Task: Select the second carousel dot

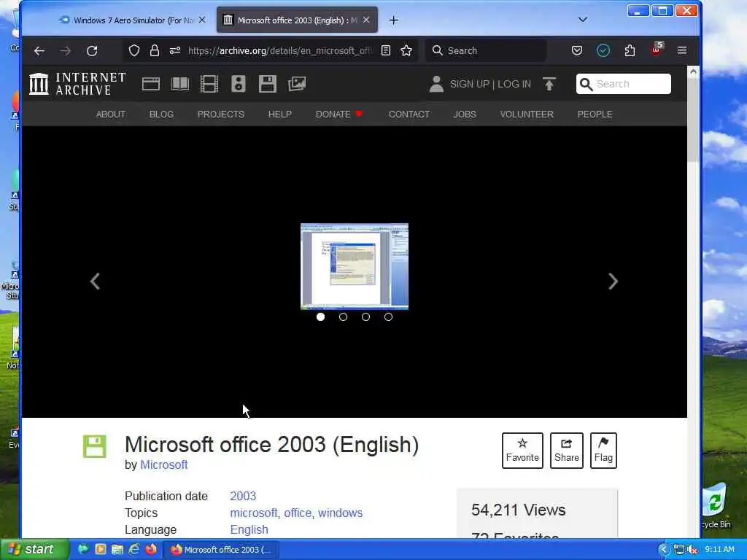Action: coord(343,316)
